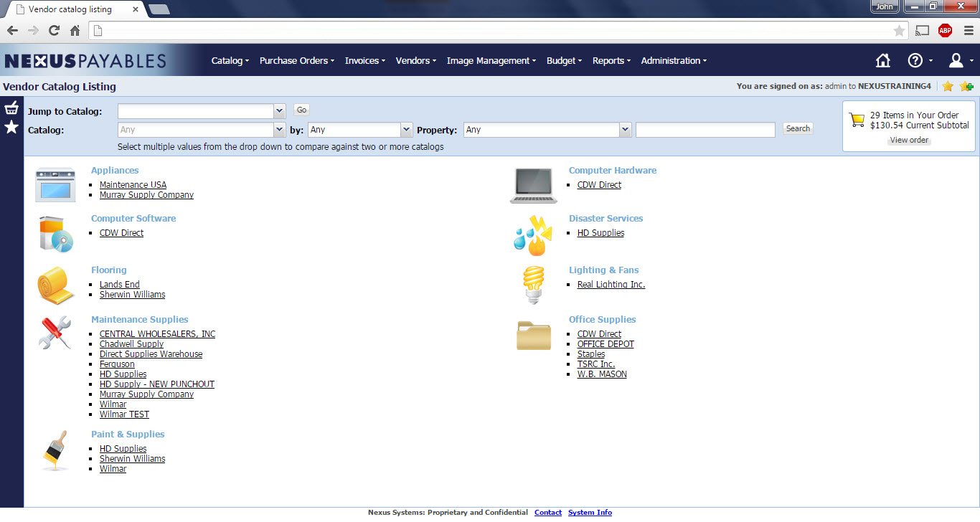Open the Property dropdown list
The width and height of the screenshot is (980, 522).
625,130
